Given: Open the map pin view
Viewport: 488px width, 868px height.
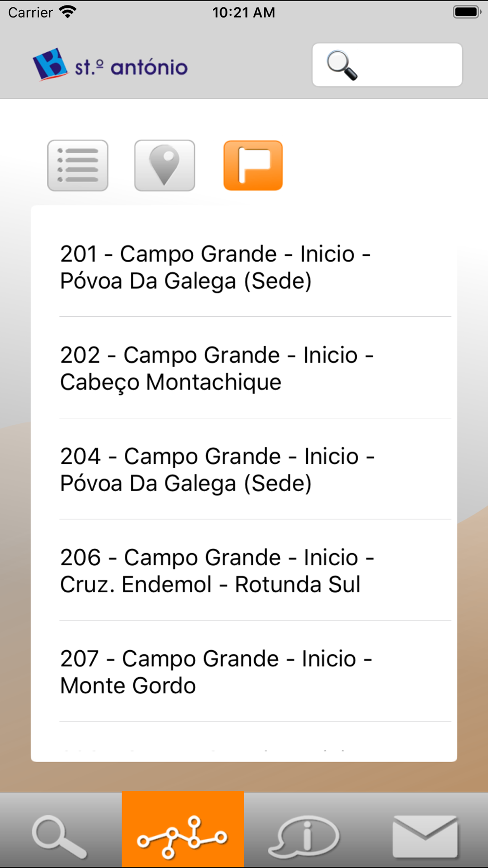Looking at the screenshot, I should pyautogui.click(x=164, y=165).
